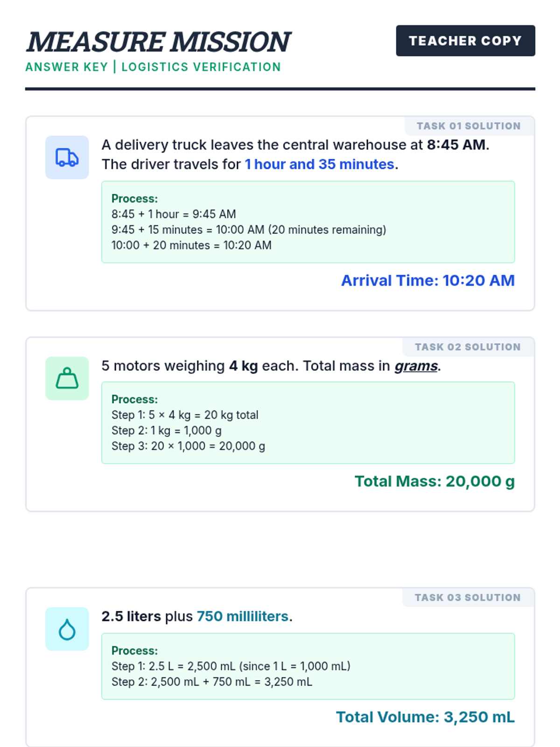This screenshot has height=747, width=560.
Task: Click Total Mass: 20,000 g answer
Action: pyautogui.click(x=434, y=481)
